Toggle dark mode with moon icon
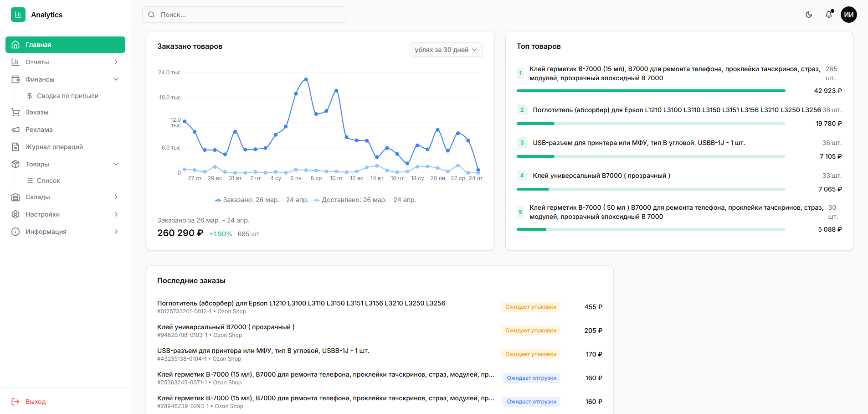The image size is (868, 414). [x=809, y=15]
